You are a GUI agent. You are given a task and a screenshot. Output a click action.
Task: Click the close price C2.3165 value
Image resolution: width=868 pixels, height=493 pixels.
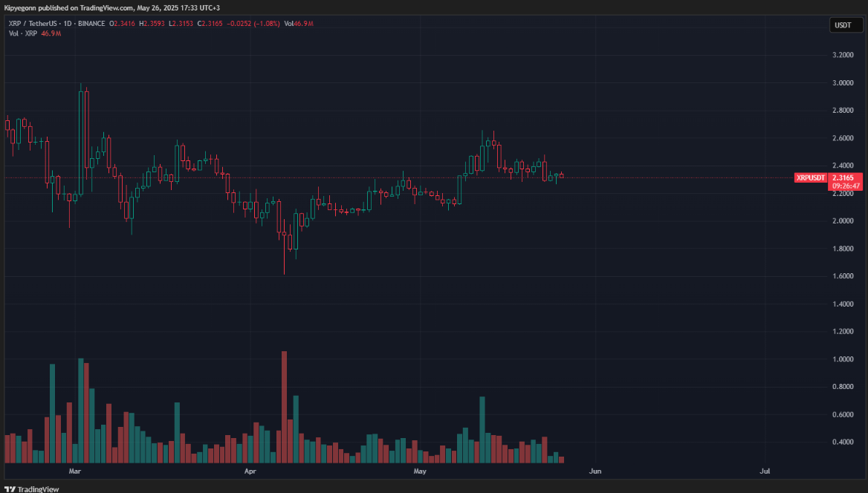click(x=210, y=24)
